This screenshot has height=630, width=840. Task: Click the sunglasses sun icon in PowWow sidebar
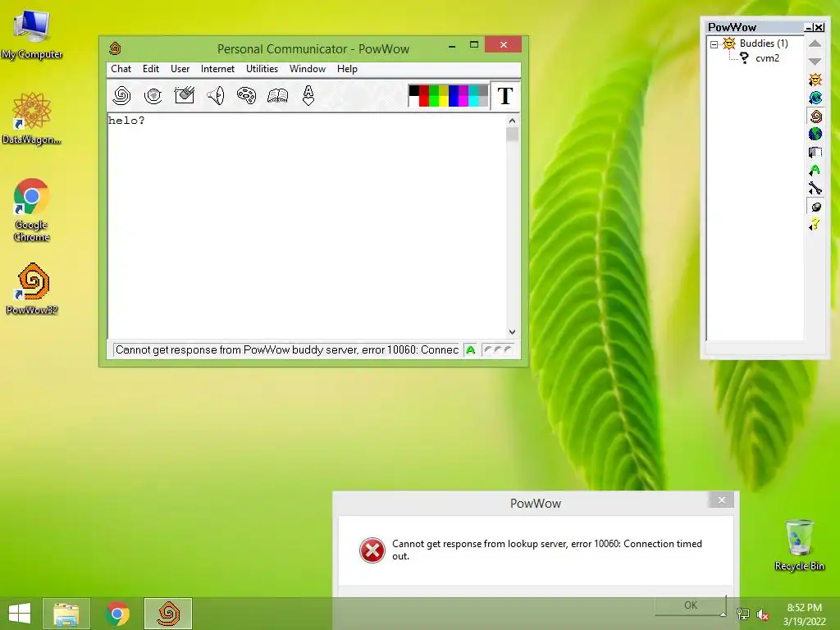pos(815,80)
